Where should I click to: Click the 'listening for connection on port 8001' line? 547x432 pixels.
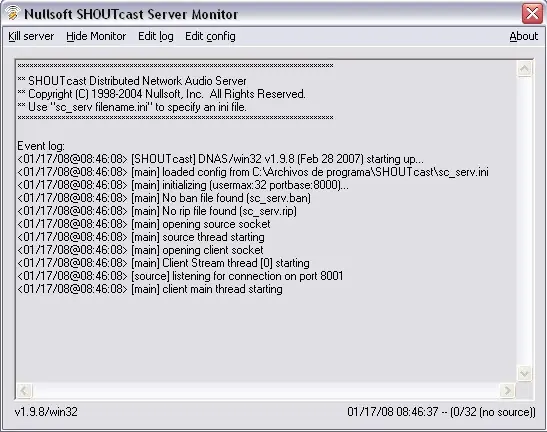point(180,276)
